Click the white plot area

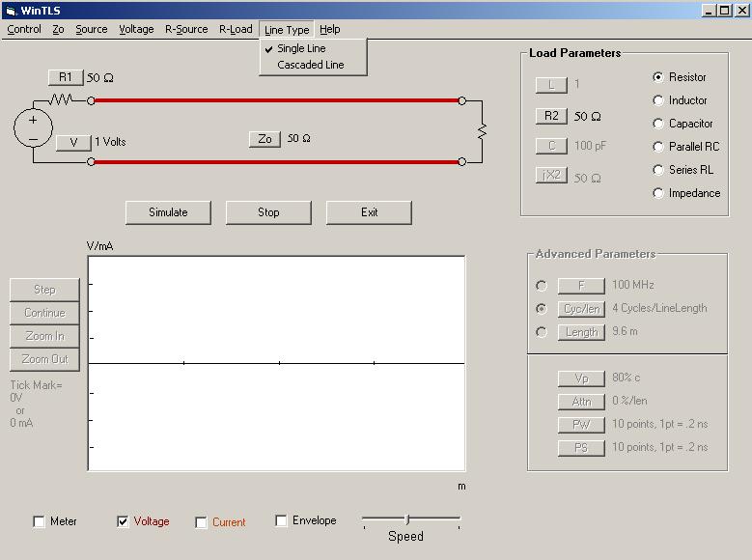[276, 363]
